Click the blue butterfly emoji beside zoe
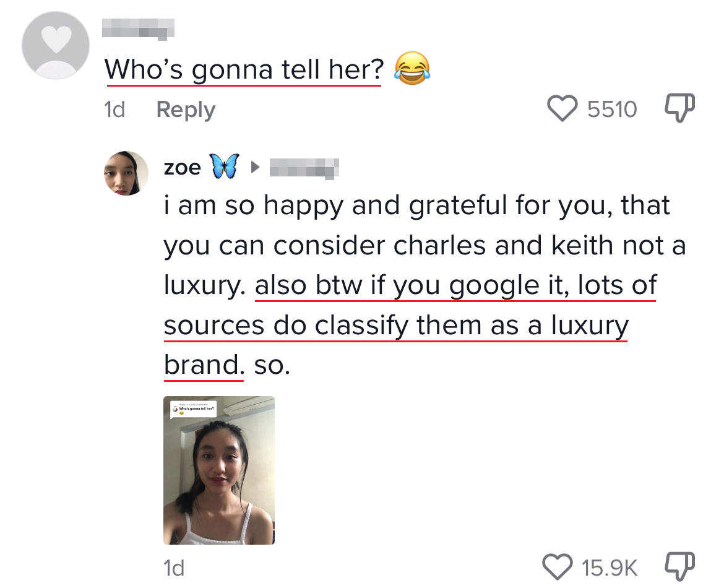Viewport: 724px width, 588px height. 224,167
